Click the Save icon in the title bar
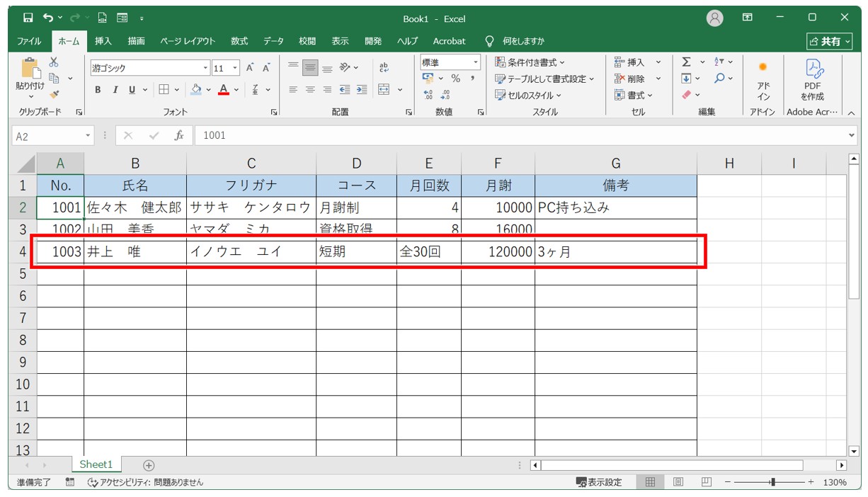Screen dimensions: 868x497 click(28, 18)
